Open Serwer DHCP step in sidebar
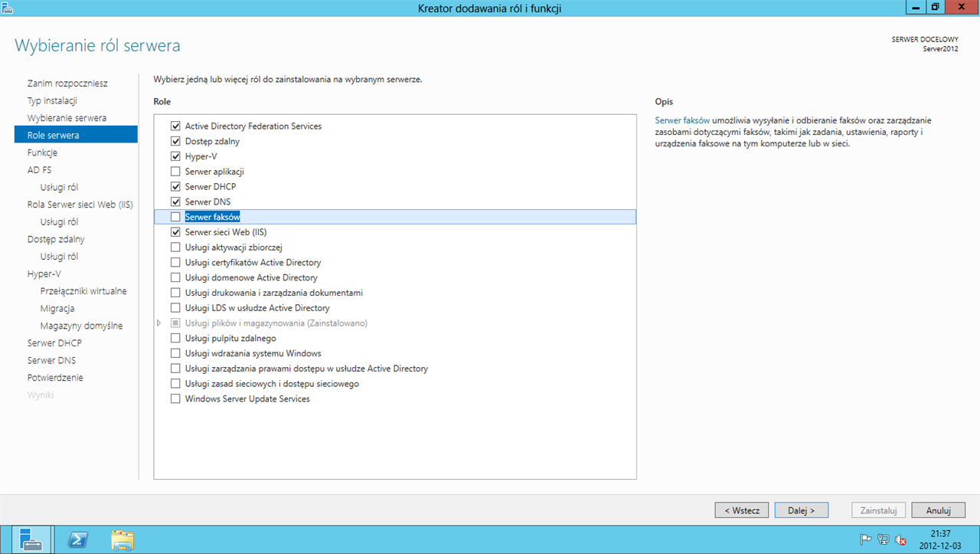The image size is (980, 554). pos(54,343)
